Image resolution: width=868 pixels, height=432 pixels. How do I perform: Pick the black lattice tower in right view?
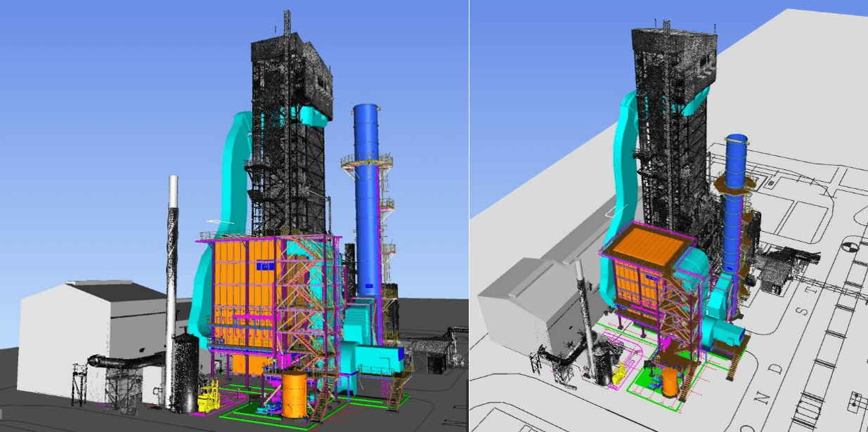671,126
